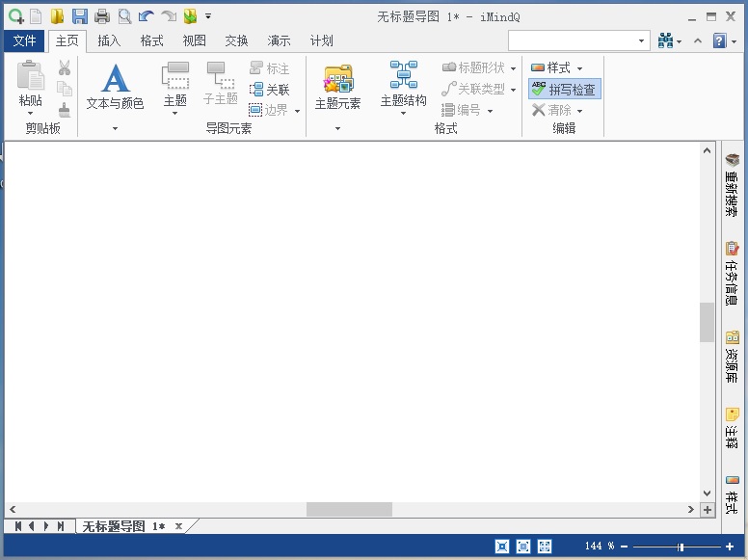Switch to the 插入 insert tab
The image size is (748, 560).
[x=109, y=41]
